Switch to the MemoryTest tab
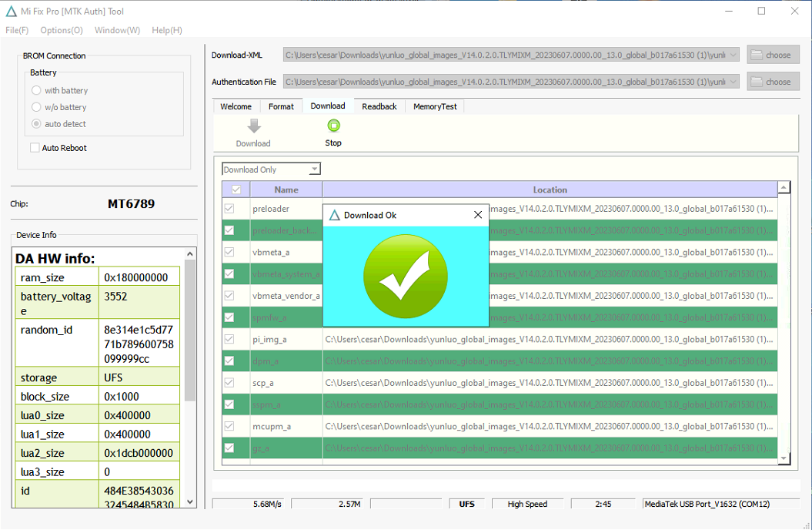 click(x=435, y=106)
